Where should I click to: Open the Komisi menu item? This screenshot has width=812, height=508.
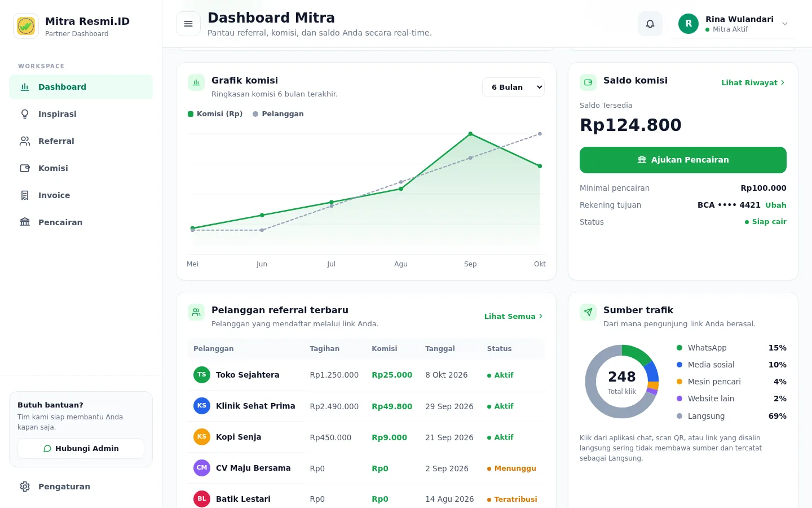tap(81, 168)
